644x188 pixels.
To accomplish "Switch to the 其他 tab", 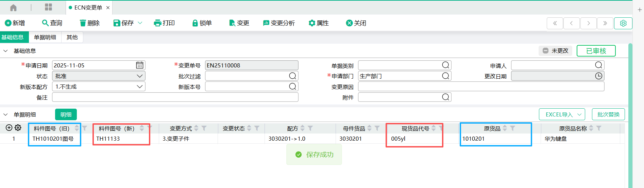I will click(72, 37).
